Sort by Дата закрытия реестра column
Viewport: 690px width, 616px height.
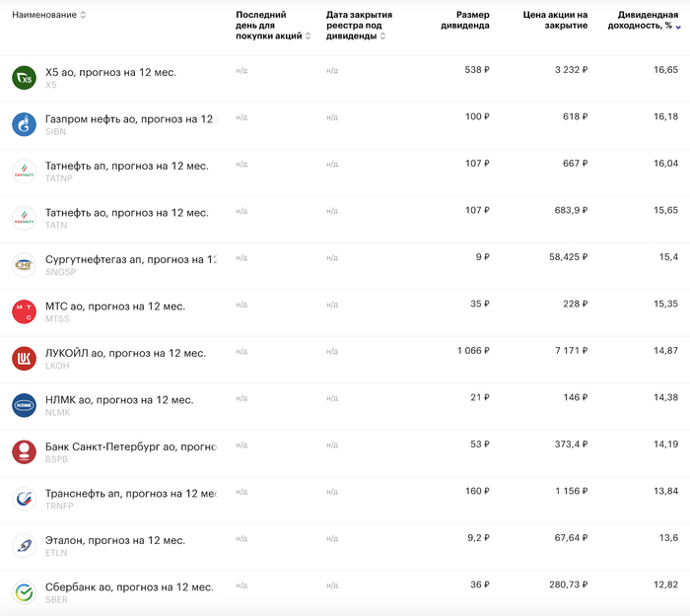(359, 26)
